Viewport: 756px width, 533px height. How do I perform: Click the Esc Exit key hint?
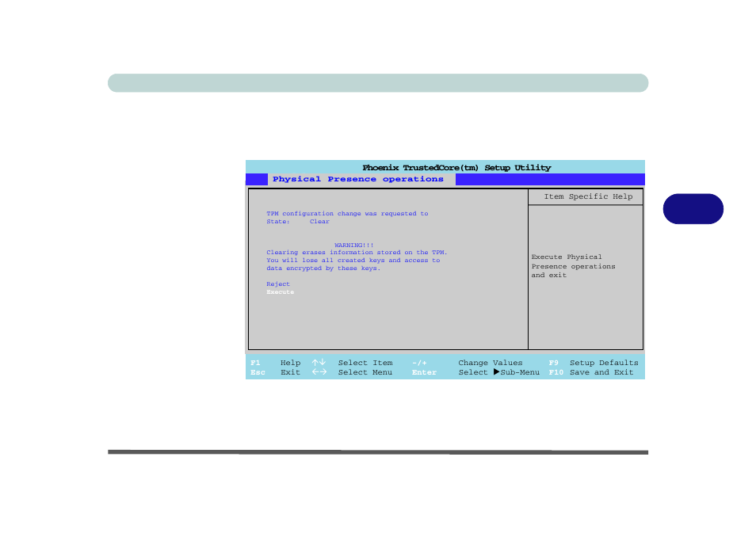[x=275, y=372]
